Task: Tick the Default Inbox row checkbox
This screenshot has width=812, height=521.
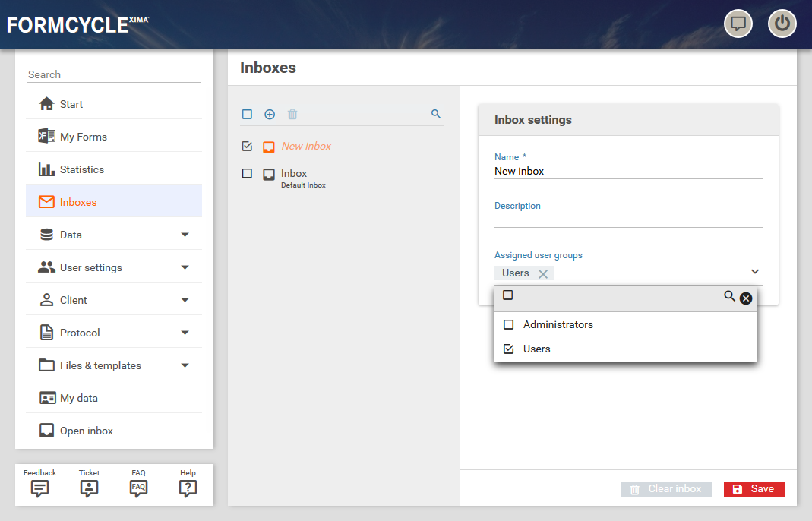Action: 247,174
